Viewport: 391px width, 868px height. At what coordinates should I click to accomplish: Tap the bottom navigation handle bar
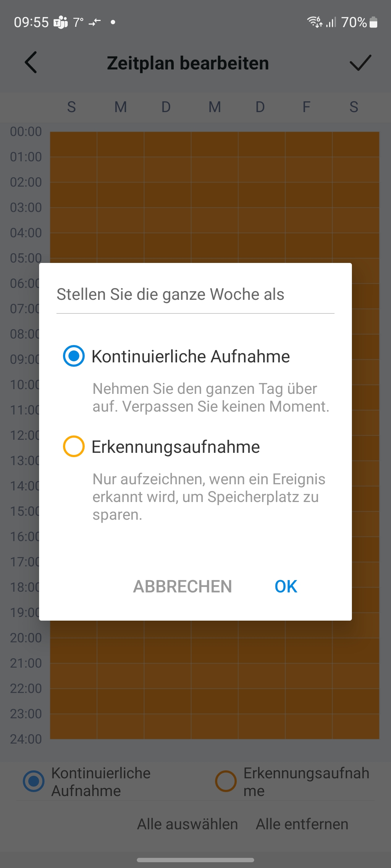(195, 860)
